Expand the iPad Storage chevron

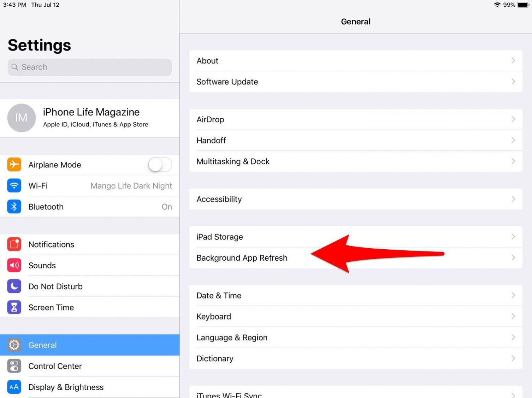pos(513,237)
